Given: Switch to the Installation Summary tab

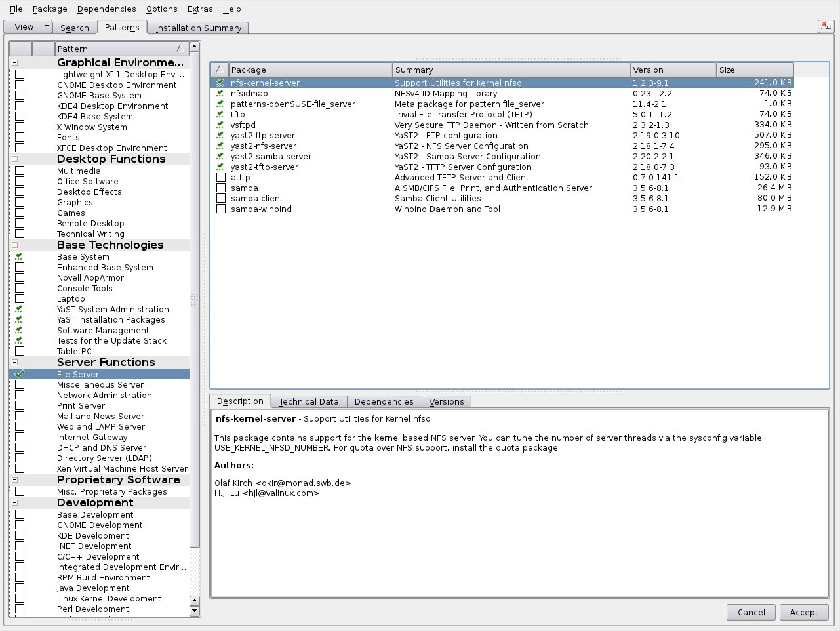Looking at the screenshot, I should coord(198,28).
